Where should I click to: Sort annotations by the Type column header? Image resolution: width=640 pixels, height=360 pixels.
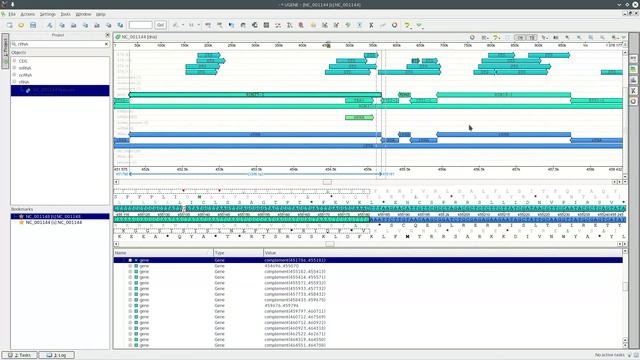point(238,253)
